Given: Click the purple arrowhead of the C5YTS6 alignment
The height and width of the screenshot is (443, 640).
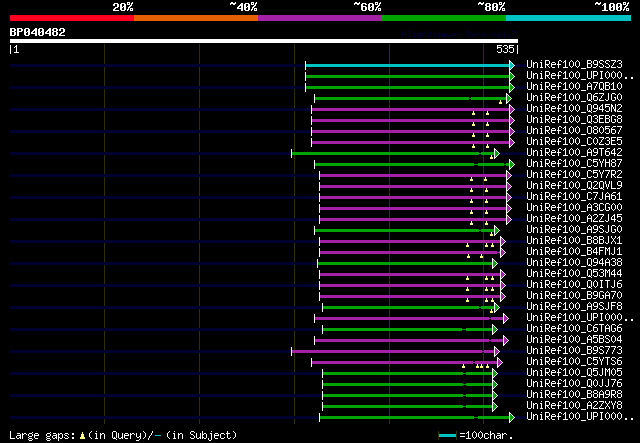Looking at the screenshot, I should 500,363.
